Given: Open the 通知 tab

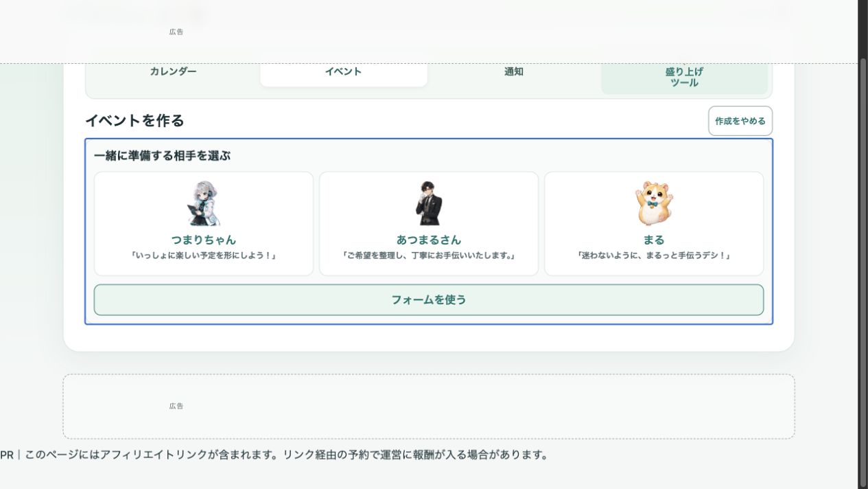Looking at the screenshot, I should tap(513, 71).
